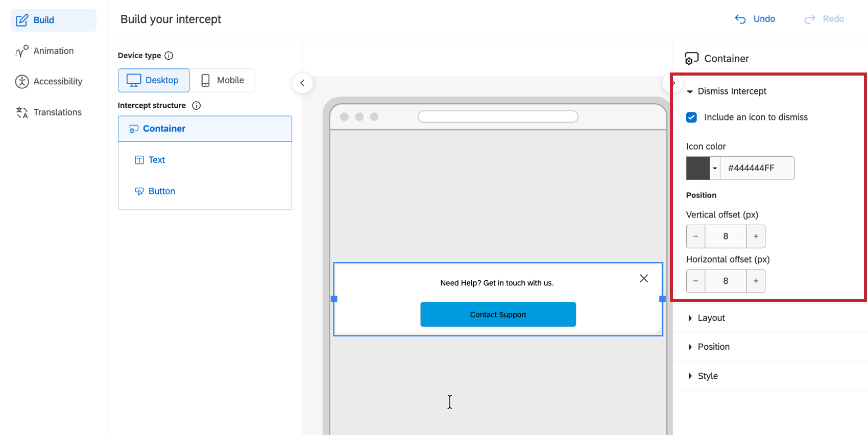This screenshot has width=868, height=435.
Task: Collapse the Dismiss Intercept section
Action: point(727,91)
